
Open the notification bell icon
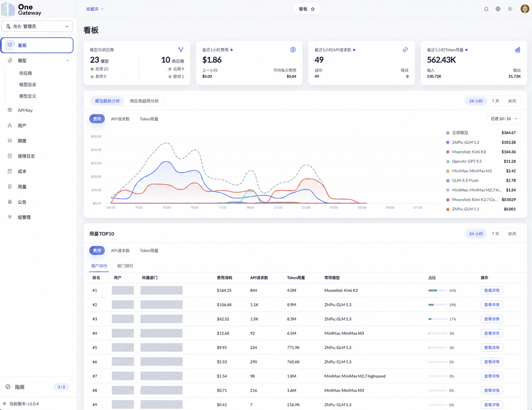tap(486, 9)
